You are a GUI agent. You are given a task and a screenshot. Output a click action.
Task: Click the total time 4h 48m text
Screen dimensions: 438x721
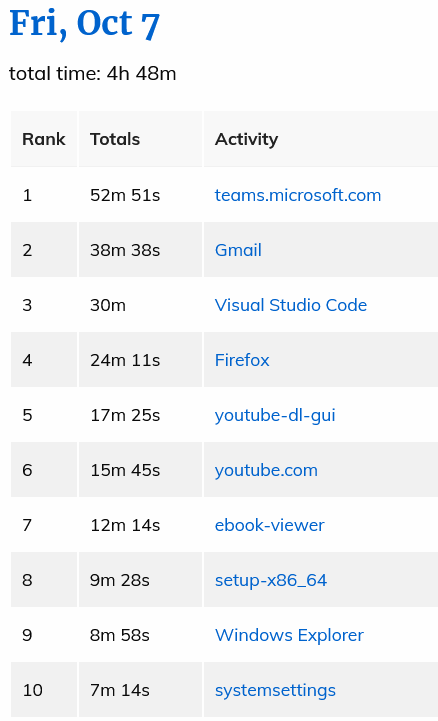tap(92, 74)
